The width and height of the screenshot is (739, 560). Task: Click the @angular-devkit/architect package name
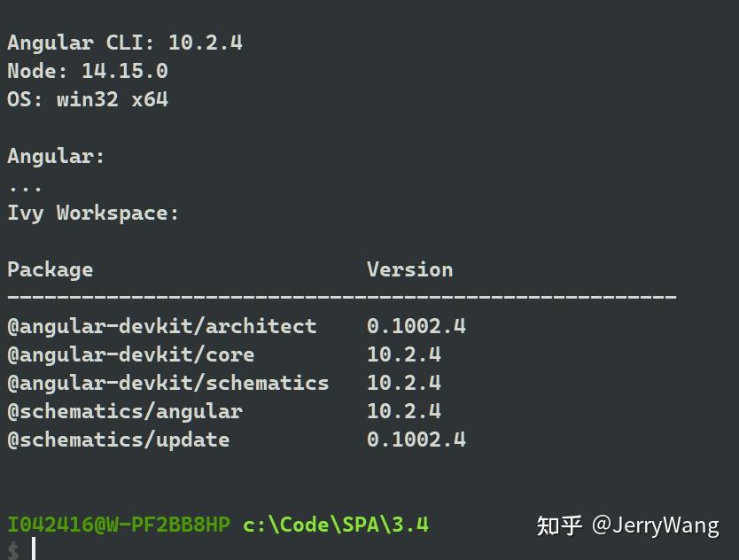tap(162, 326)
